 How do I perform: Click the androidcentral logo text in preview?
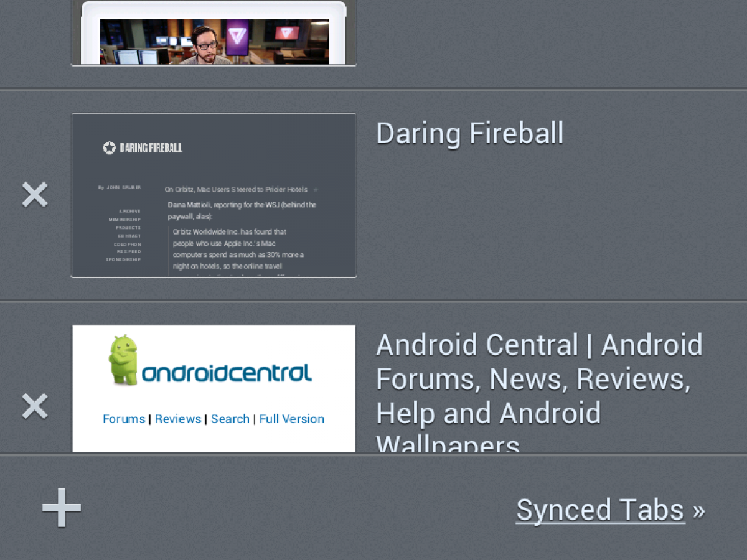coord(227,372)
